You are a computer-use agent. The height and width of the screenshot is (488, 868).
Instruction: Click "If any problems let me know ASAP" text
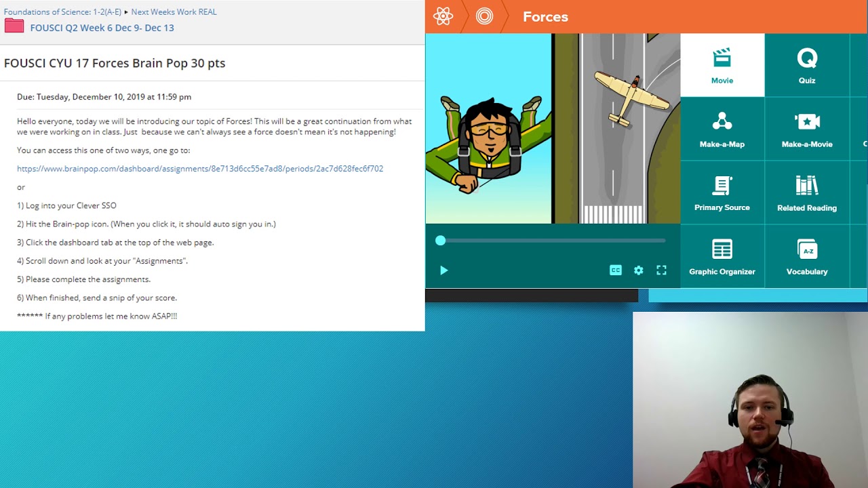pyautogui.click(x=97, y=316)
